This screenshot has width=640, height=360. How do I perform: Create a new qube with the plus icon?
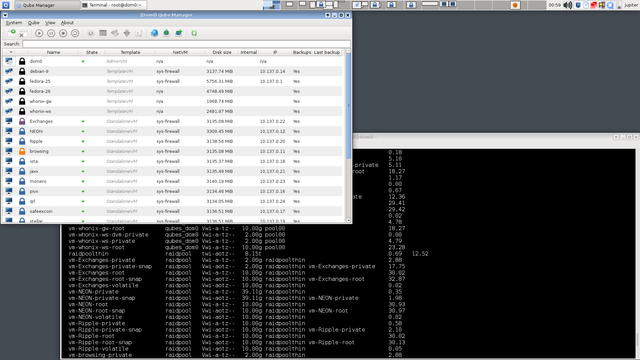[11, 33]
